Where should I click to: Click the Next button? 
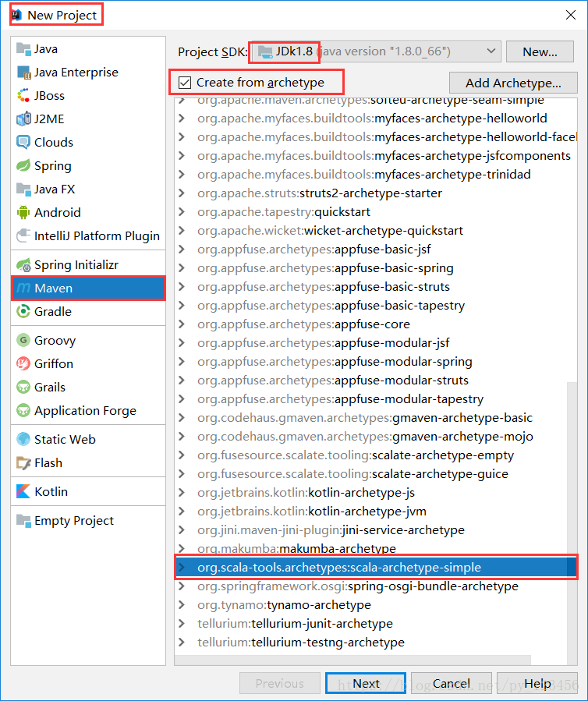coord(366,683)
